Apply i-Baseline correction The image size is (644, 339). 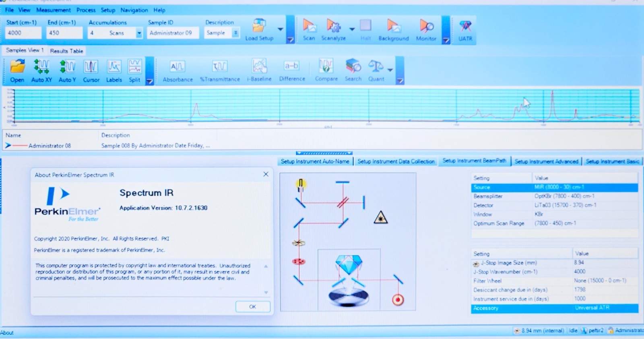[259, 71]
